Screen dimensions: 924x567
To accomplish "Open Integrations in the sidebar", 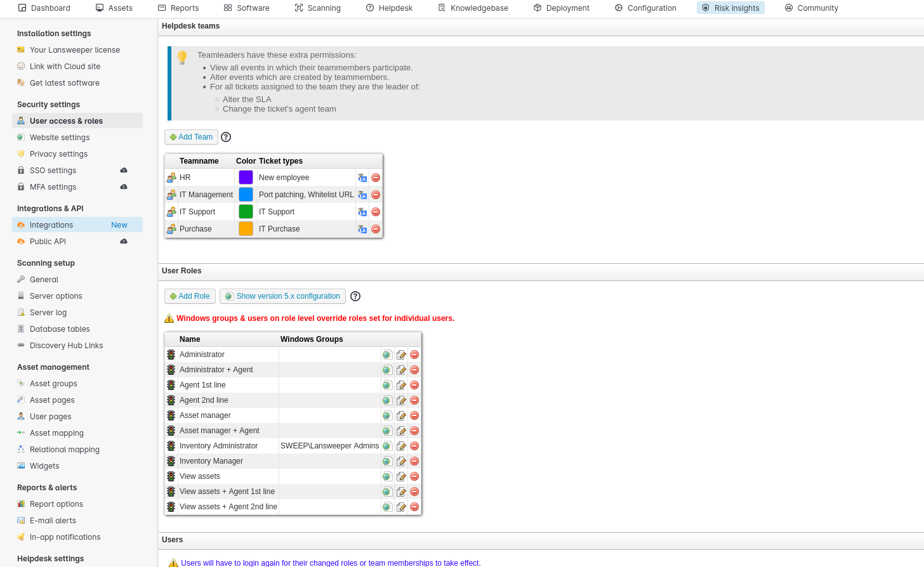I will pos(77,225).
